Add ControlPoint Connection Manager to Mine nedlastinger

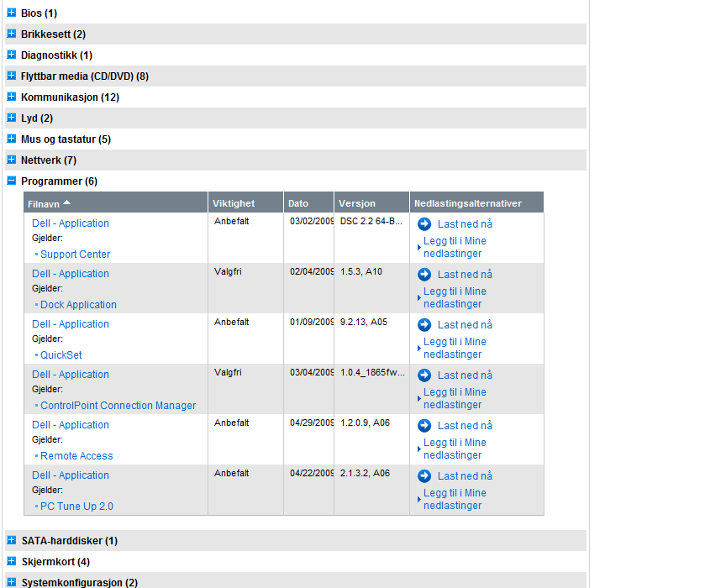[x=455, y=399]
